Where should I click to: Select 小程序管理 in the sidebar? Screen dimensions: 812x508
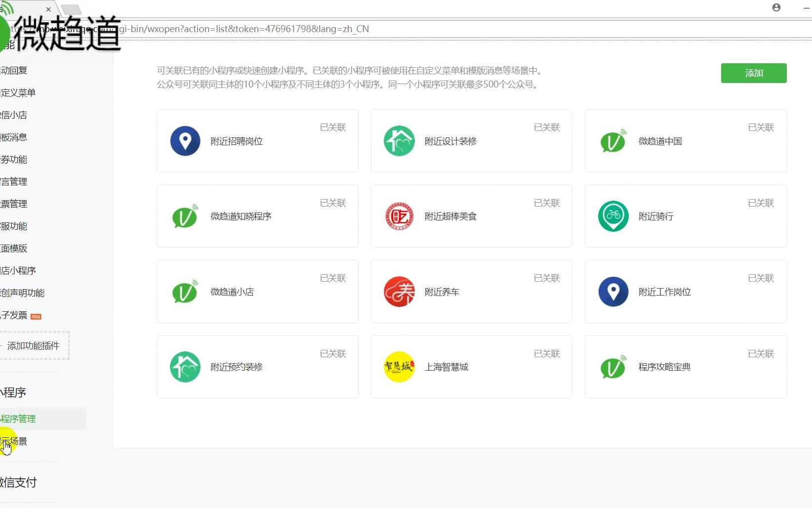(18, 419)
